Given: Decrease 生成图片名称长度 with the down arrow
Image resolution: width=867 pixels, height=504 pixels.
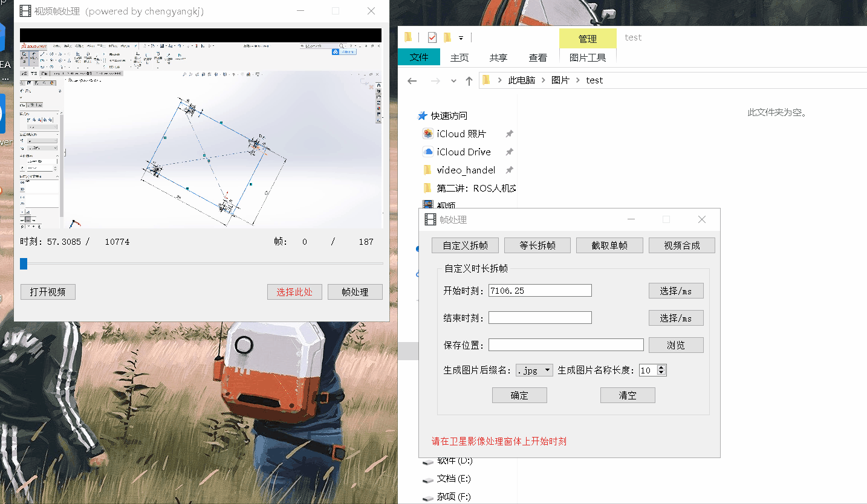Looking at the screenshot, I should [661, 373].
